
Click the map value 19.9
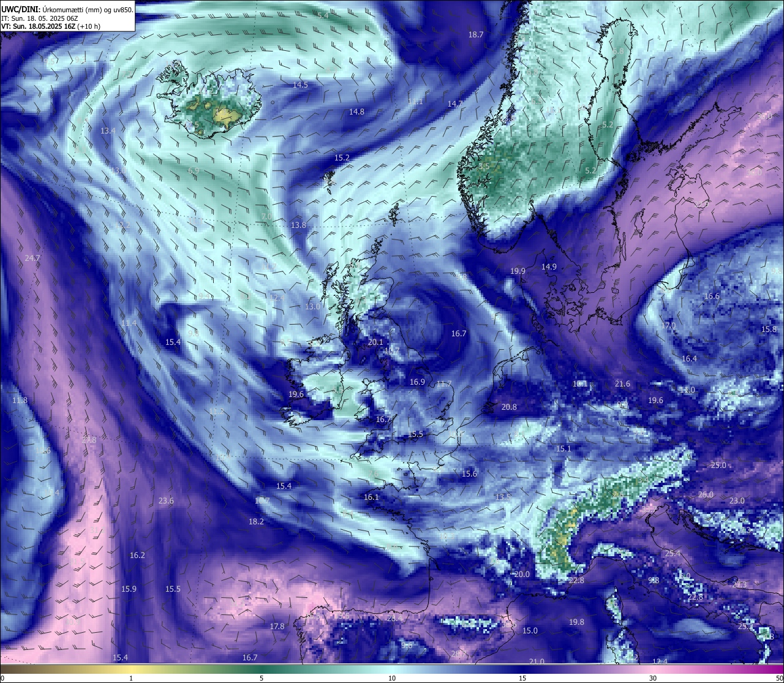[518, 271]
